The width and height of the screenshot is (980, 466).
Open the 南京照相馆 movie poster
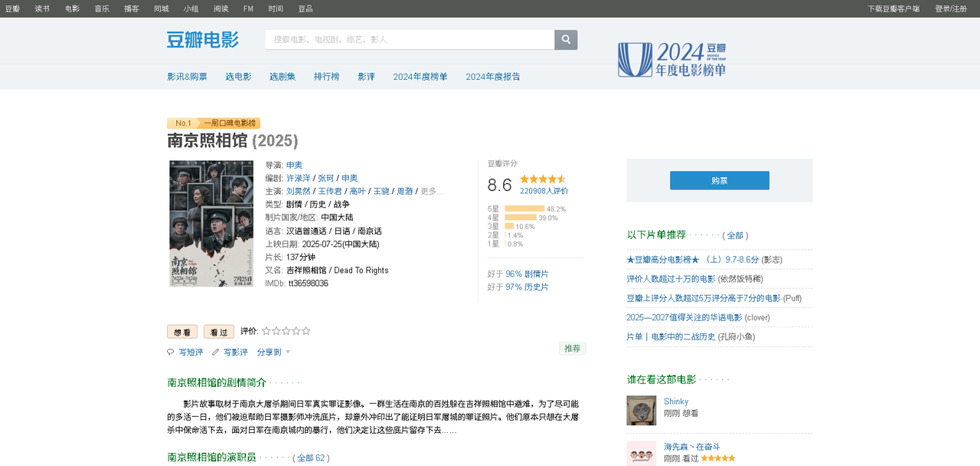(x=211, y=223)
